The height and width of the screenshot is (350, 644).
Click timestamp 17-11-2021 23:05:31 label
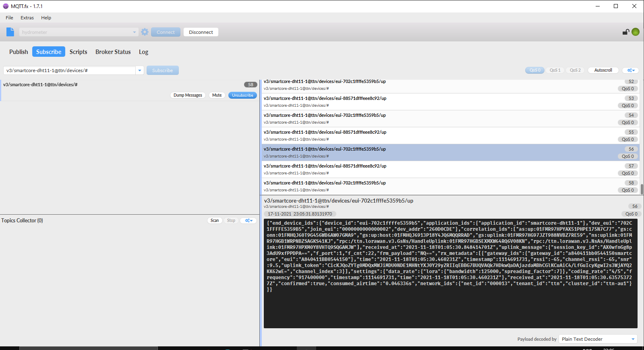300,214
